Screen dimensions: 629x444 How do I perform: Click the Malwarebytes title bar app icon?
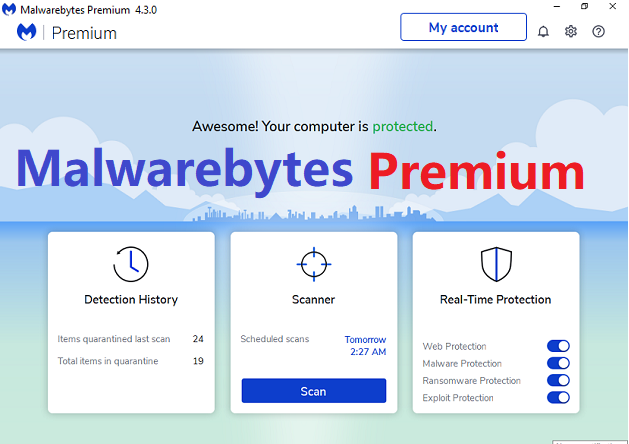click(x=9, y=9)
